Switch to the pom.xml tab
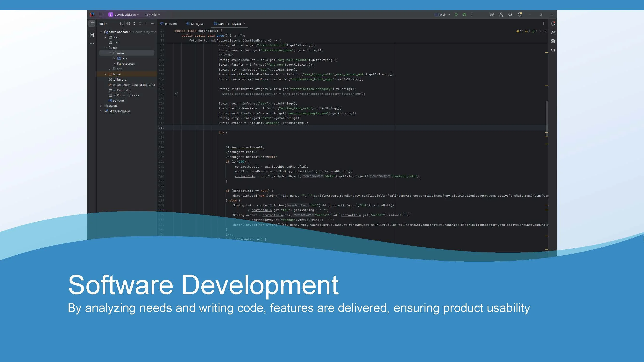Viewport: 644px width, 362px height. click(168, 24)
